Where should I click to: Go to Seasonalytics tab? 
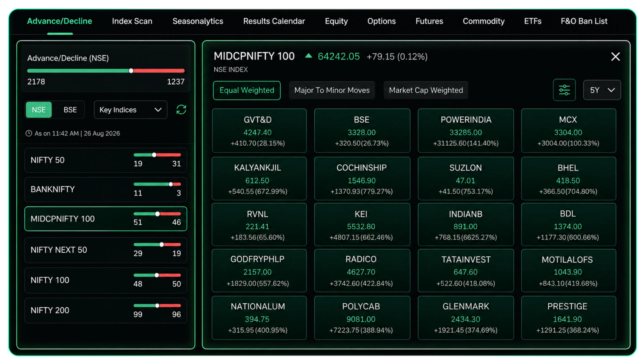point(198,21)
